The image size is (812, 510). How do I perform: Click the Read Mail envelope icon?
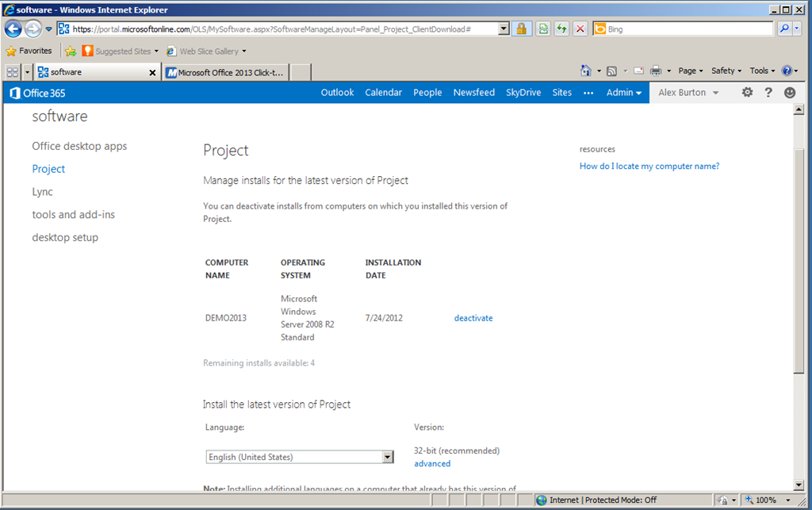coord(638,71)
